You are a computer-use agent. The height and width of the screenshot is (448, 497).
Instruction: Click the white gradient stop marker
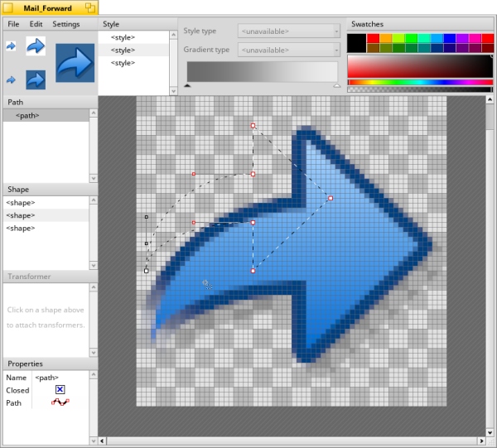click(x=336, y=85)
